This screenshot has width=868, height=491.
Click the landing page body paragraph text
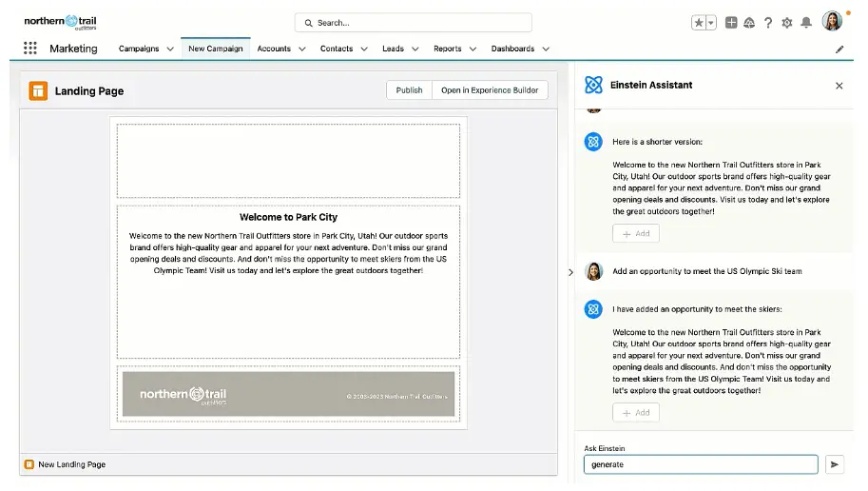pos(288,253)
